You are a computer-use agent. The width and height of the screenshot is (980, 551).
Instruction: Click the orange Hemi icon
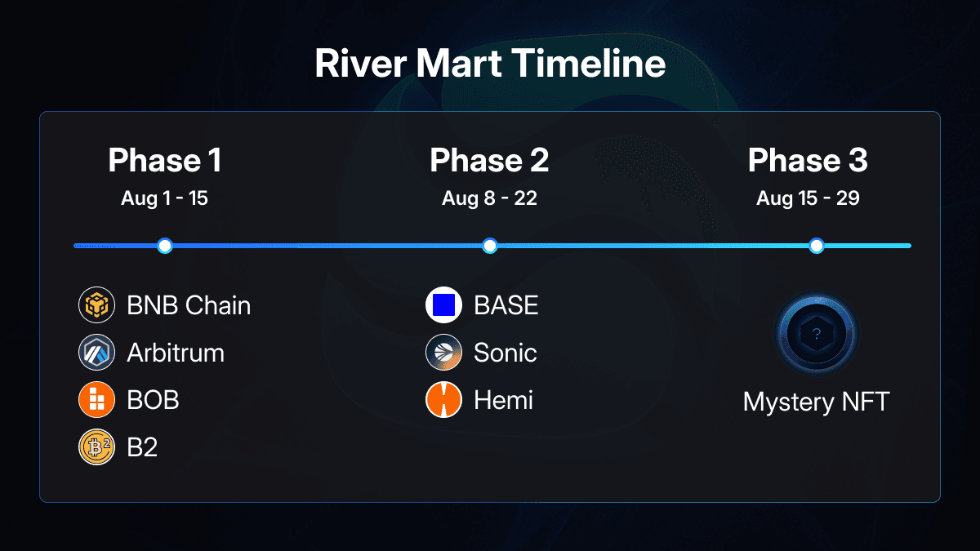point(444,400)
